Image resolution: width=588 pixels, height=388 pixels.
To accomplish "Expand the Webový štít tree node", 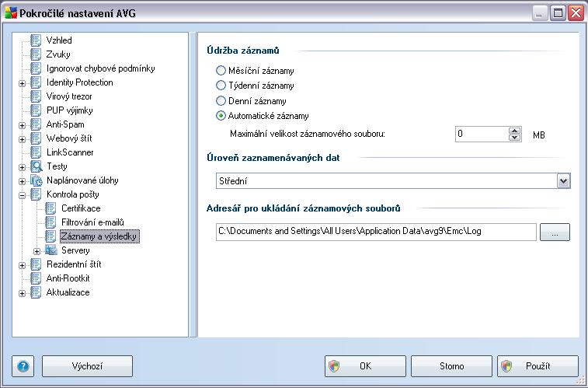I will [x=22, y=139].
